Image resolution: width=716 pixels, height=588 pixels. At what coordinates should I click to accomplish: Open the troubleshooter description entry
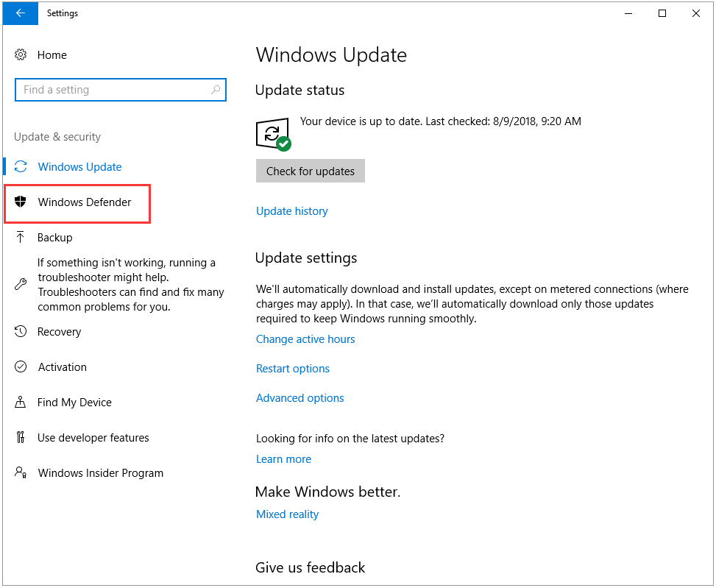coord(131,284)
